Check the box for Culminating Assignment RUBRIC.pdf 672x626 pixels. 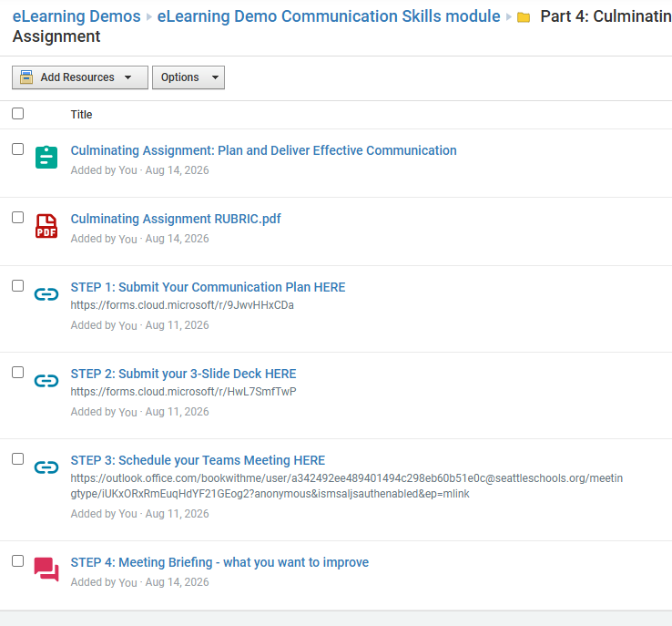(17, 218)
